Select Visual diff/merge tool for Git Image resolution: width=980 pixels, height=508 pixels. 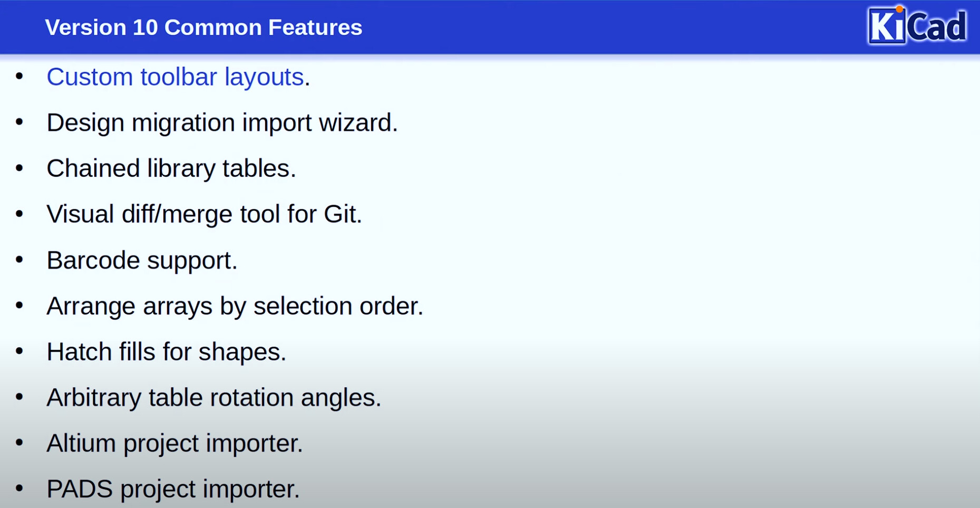tap(205, 214)
